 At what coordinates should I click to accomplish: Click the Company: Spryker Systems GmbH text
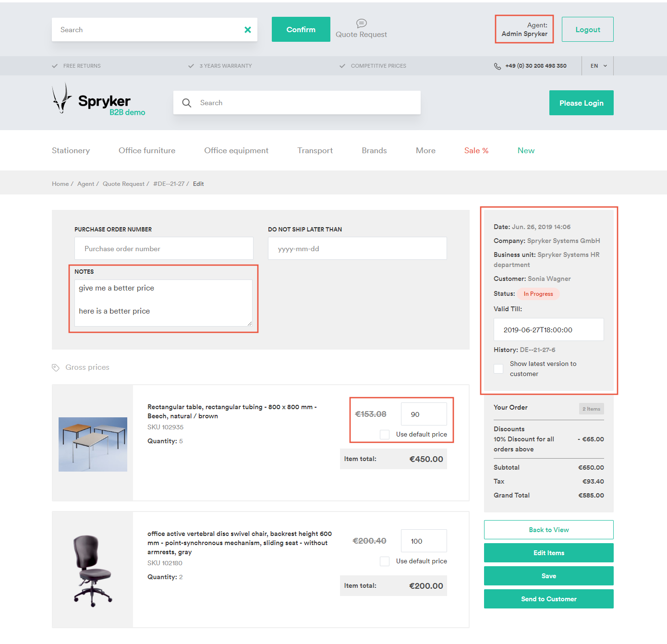point(547,241)
